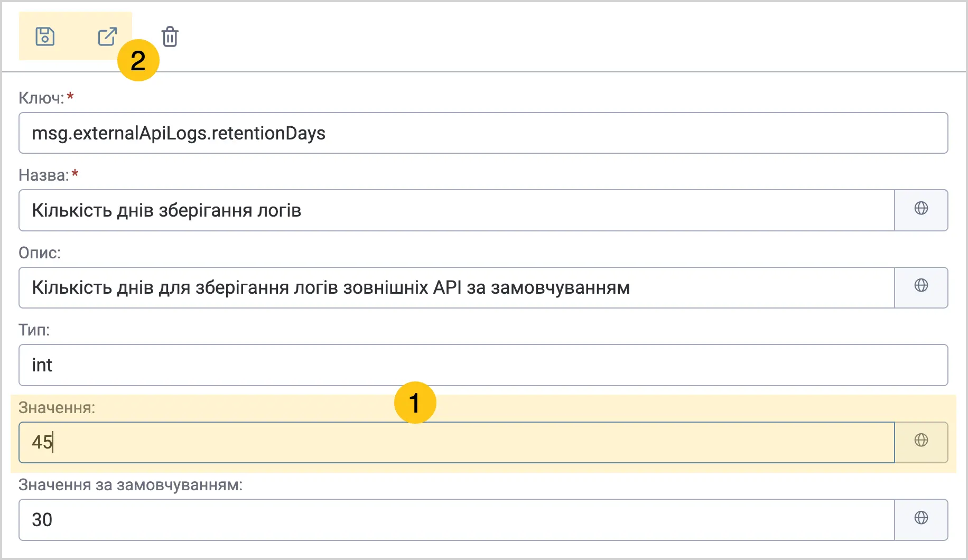Select the Тип field containing int
The width and height of the screenshot is (968, 560).
point(483,365)
